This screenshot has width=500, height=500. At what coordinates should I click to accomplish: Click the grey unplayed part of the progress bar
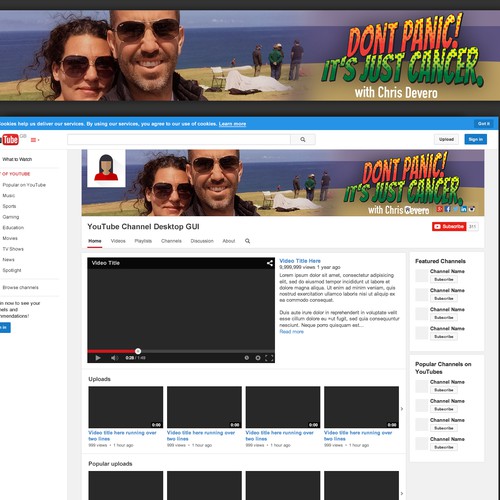pyautogui.click(x=208, y=351)
